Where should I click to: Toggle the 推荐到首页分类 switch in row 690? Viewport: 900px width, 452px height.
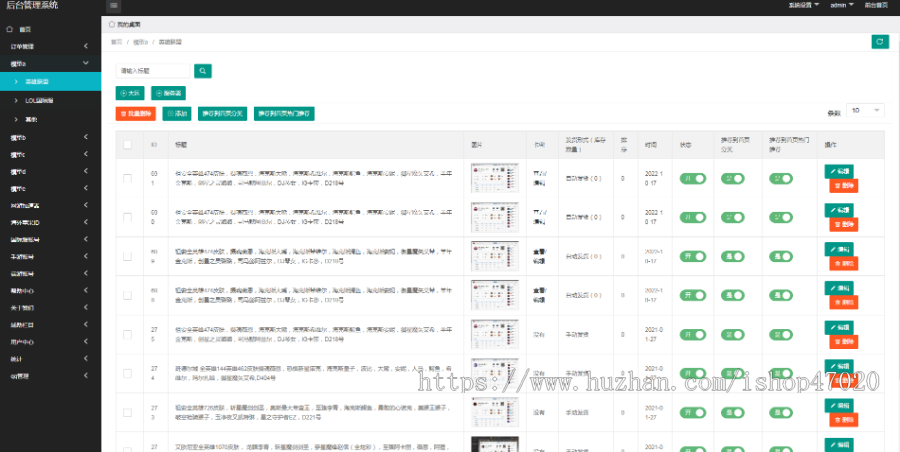tap(732, 217)
